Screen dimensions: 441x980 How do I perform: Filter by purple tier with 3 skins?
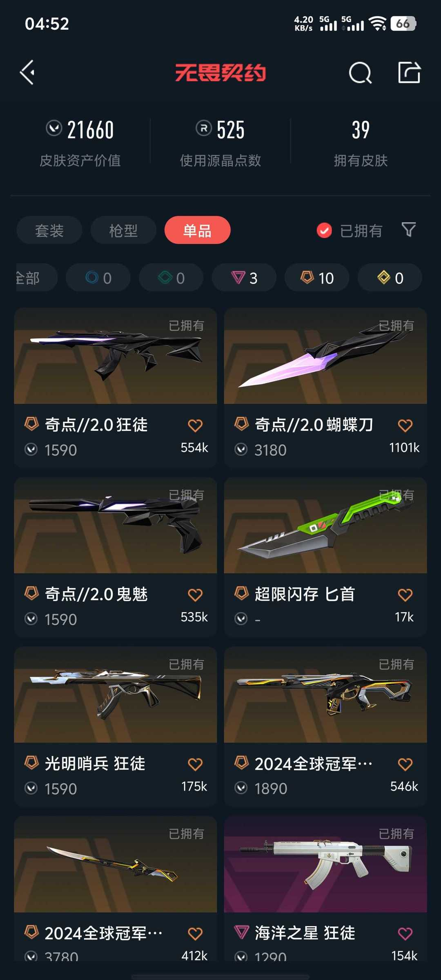(x=244, y=278)
